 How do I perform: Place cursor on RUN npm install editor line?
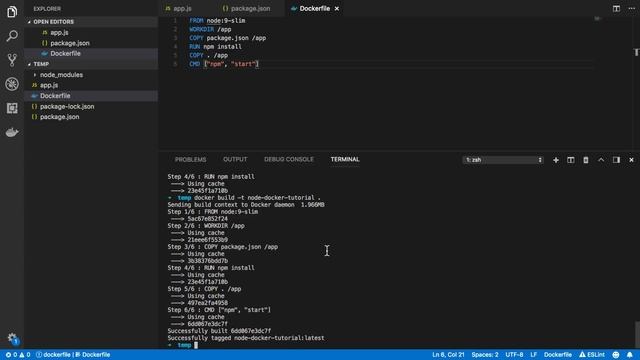click(x=215, y=47)
